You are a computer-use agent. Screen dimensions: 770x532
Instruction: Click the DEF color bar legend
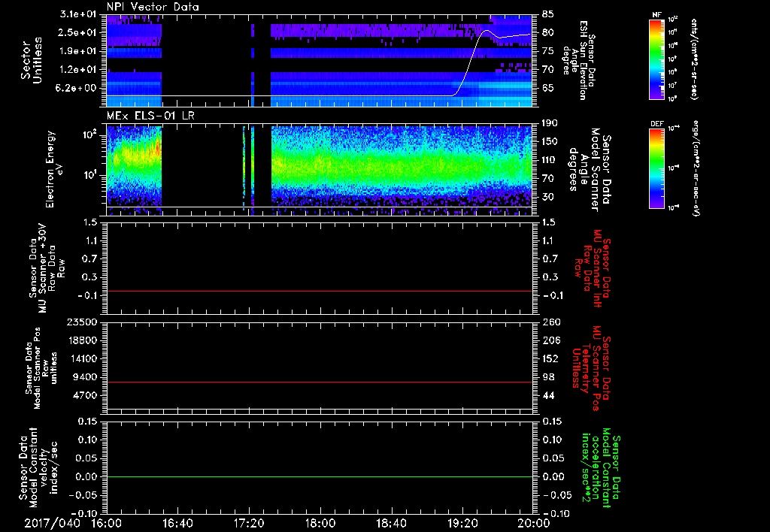[656, 168]
